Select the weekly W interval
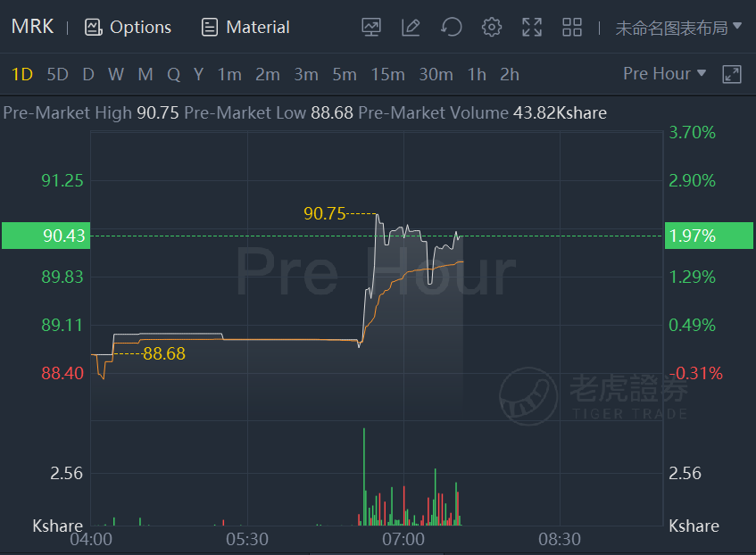The width and height of the screenshot is (756, 555). (x=116, y=74)
